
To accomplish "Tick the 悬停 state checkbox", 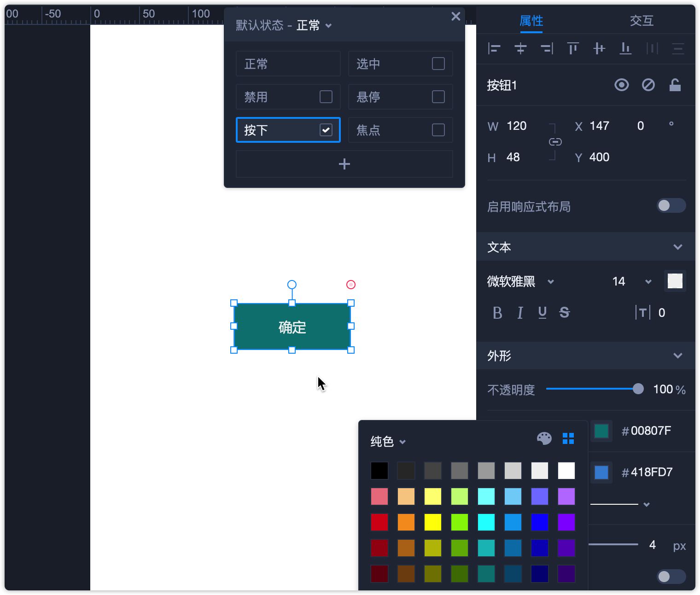I will click(x=438, y=97).
